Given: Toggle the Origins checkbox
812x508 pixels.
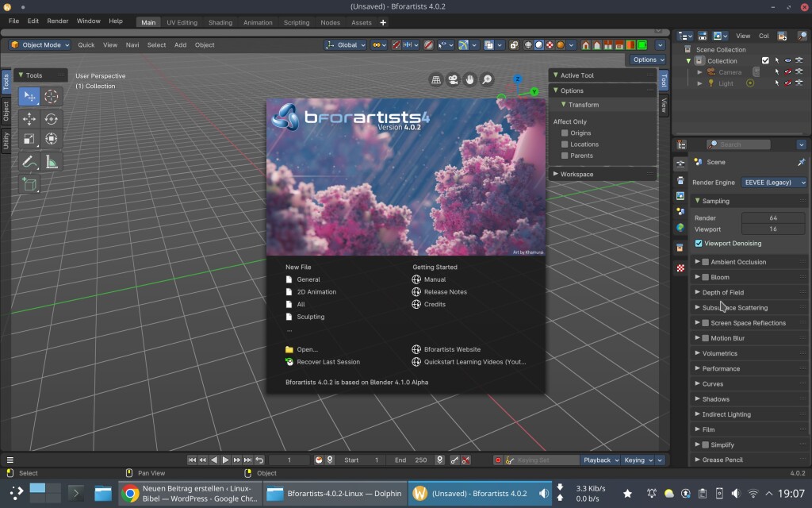Looking at the screenshot, I should pos(565,133).
